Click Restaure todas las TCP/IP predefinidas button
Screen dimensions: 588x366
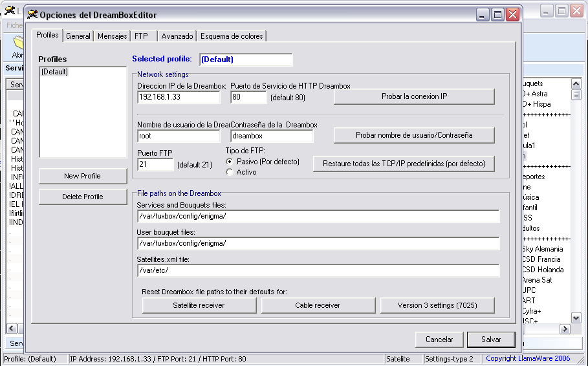[404, 164]
